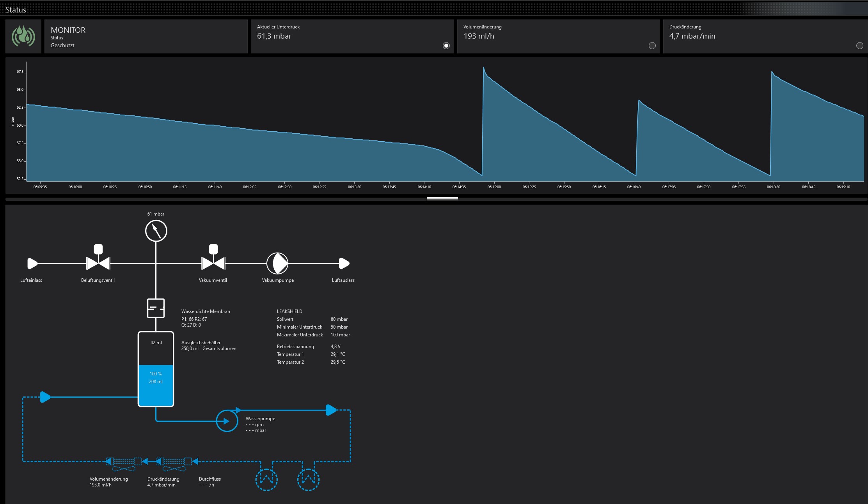Select the Volumenänderung chart radio button
The image size is (868, 504).
pyautogui.click(x=652, y=46)
